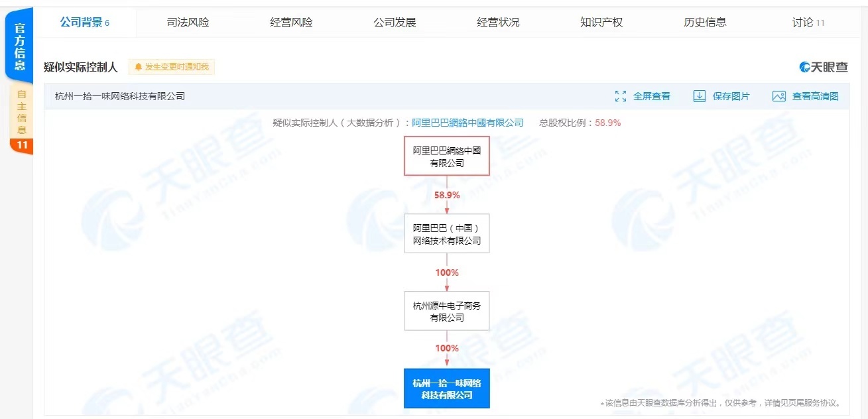This screenshot has width=868, height=419.
Task: Open 全屏查看 for the chart
Action: tap(651, 96)
